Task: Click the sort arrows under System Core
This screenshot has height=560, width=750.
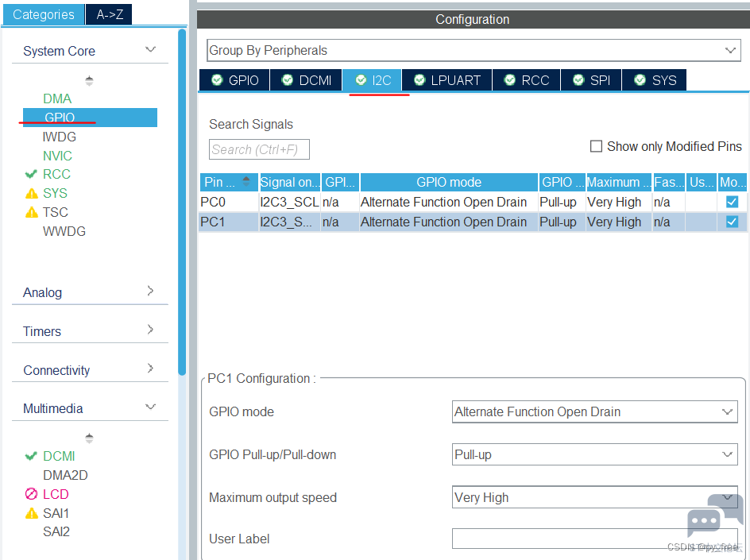Action: (x=89, y=80)
